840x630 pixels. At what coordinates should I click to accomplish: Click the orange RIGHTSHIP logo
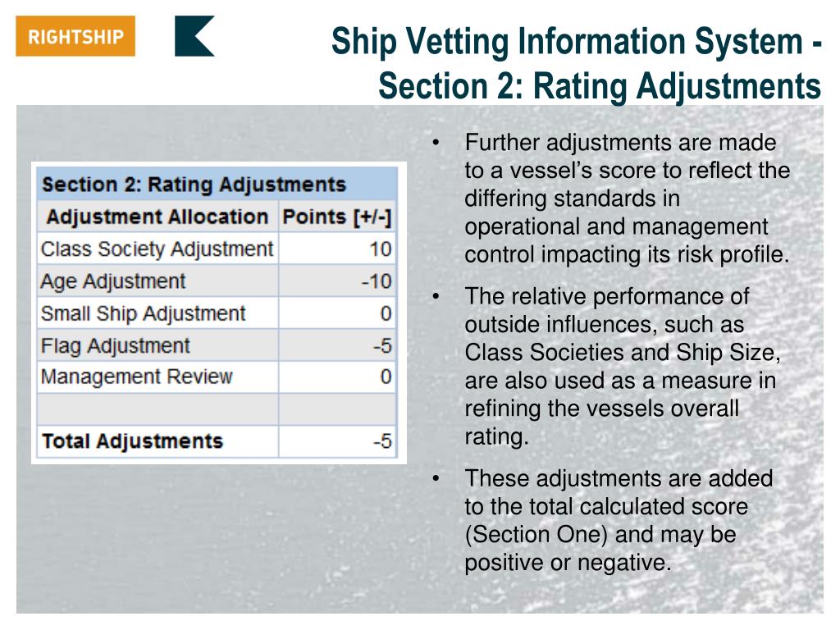coord(75,36)
